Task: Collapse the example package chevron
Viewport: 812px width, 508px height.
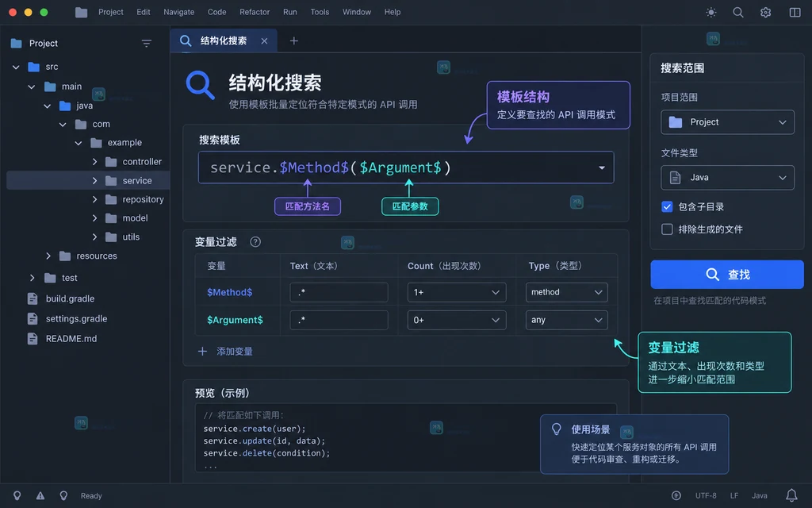Action: 79,143
